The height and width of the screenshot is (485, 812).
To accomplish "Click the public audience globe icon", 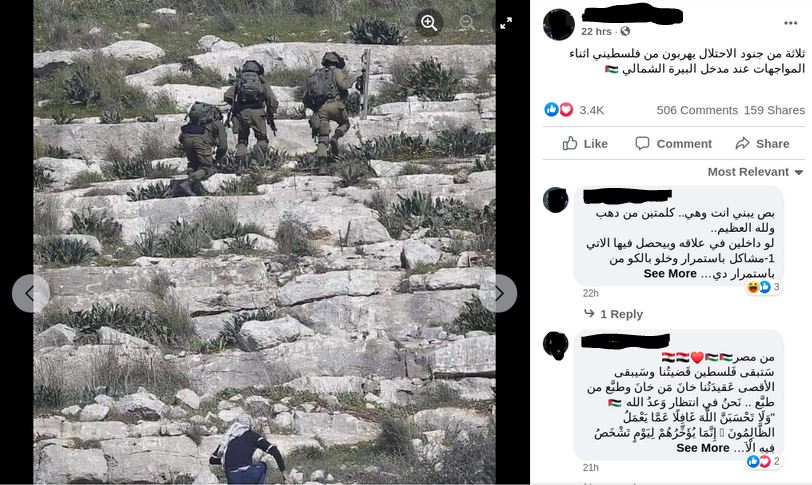I will point(625,31).
